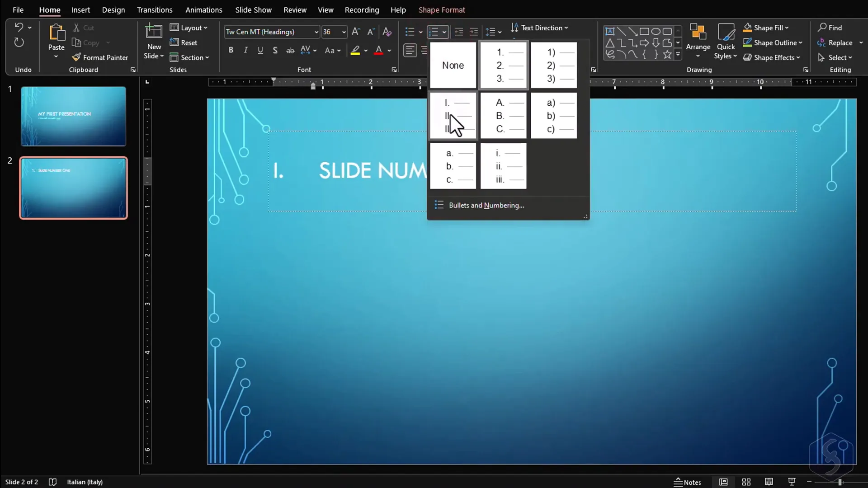Select slide 1 thumbnail

point(73,116)
